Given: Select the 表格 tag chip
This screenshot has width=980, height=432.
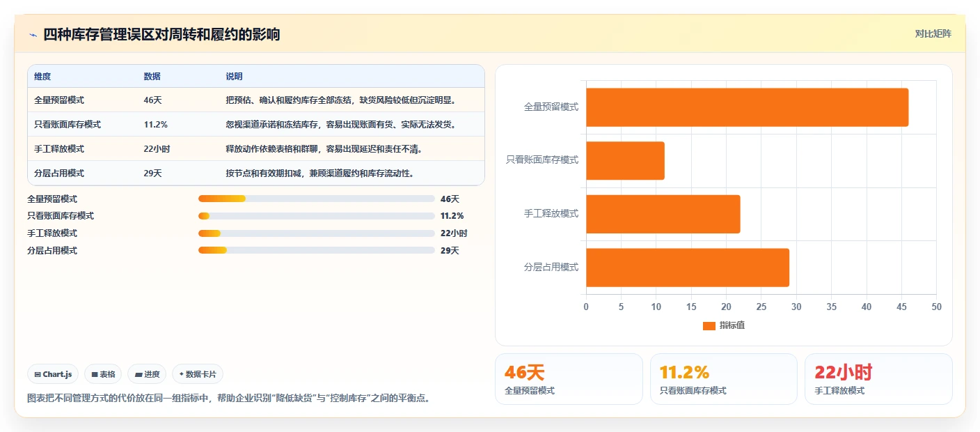Looking at the screenshot, I should (x=103, y=374).
